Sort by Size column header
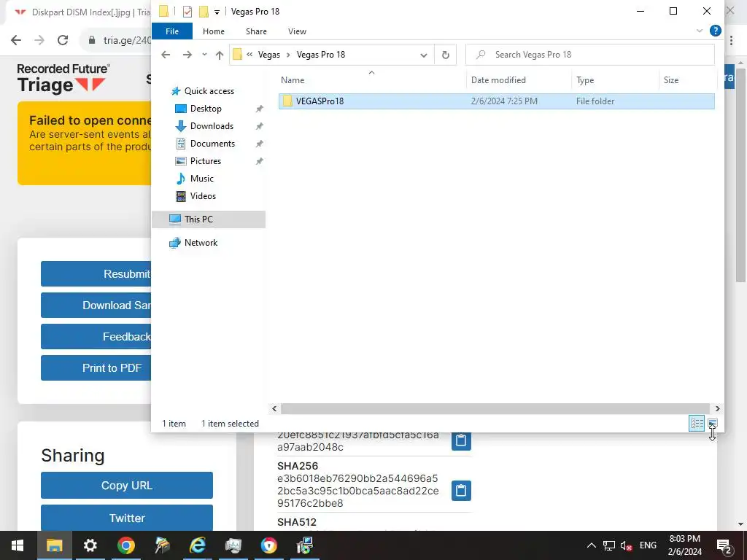The image size is (747, 560). [x=687, y=80]
